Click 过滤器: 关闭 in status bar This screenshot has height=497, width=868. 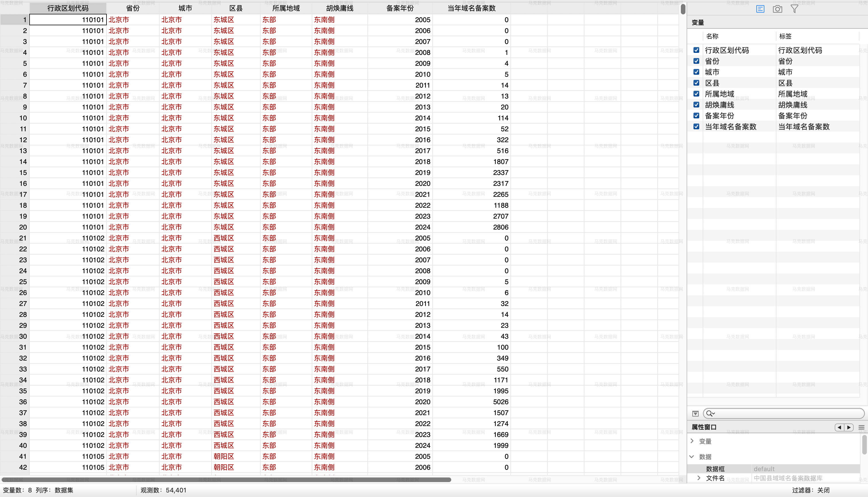811,490
